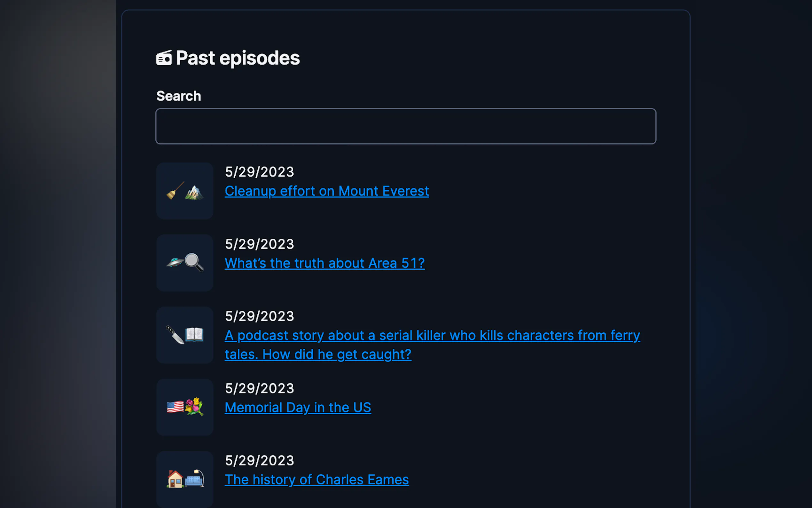
Task: Click the flower bouquet emoji
Action: click(194, 407)
